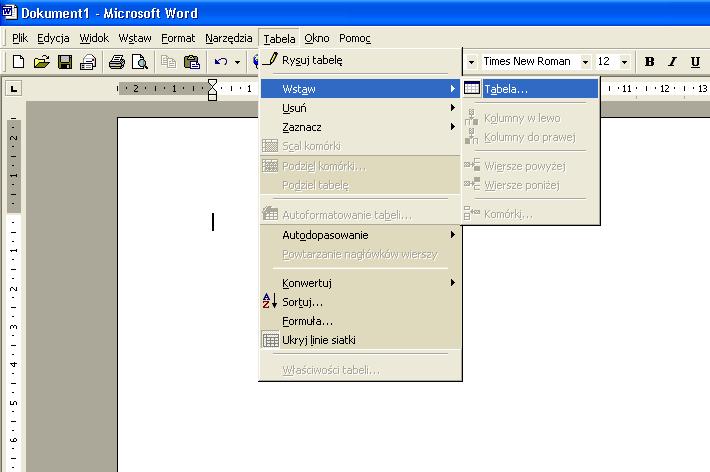Open the Widok menu
Image resolution: width=710 pixels, height=472 pixels.
tap(94, 38)
